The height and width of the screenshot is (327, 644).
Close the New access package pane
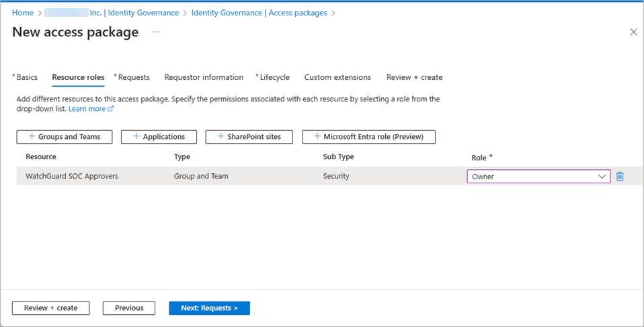[x=633, y=32]
